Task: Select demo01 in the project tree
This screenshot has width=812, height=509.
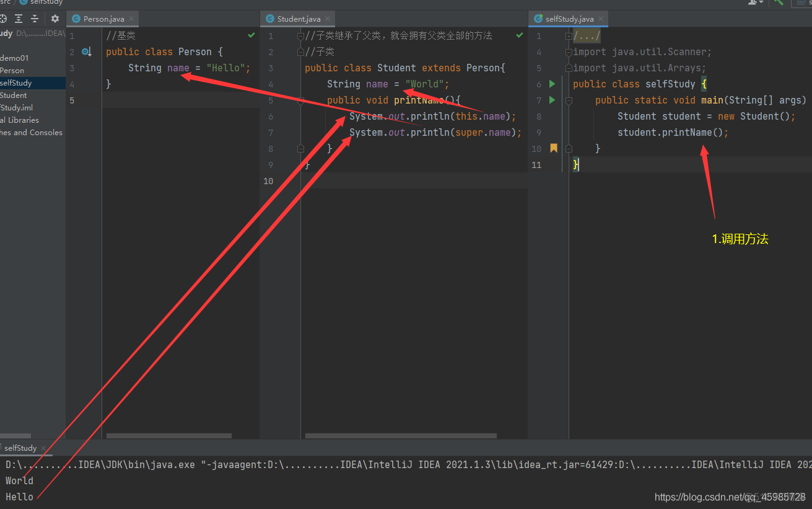Action: 14,58
